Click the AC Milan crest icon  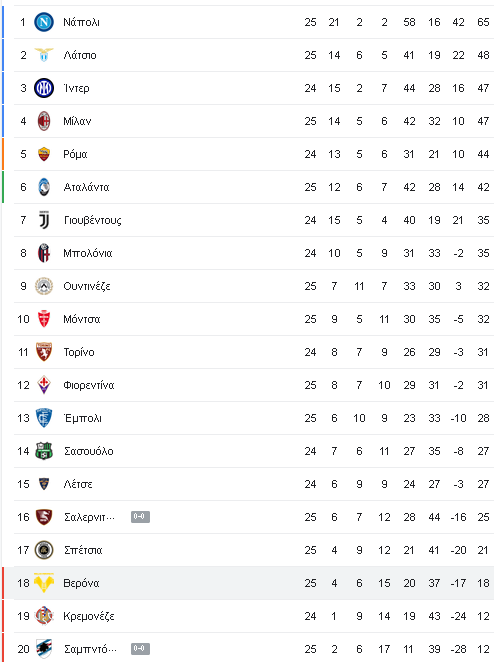(x=44, y=121)
